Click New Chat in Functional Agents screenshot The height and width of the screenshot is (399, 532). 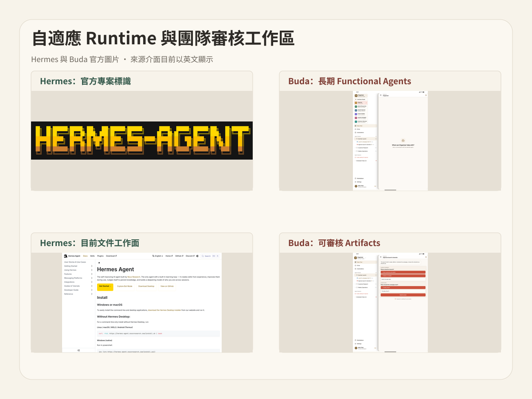[366, 126]
